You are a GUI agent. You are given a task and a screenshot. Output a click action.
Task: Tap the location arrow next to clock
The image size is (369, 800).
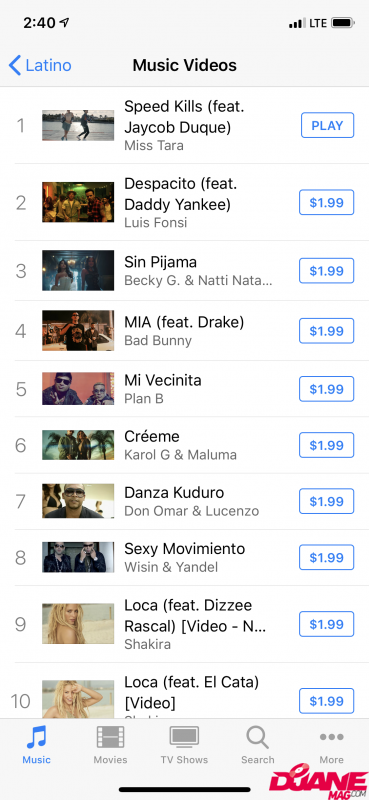click(64, 22)
